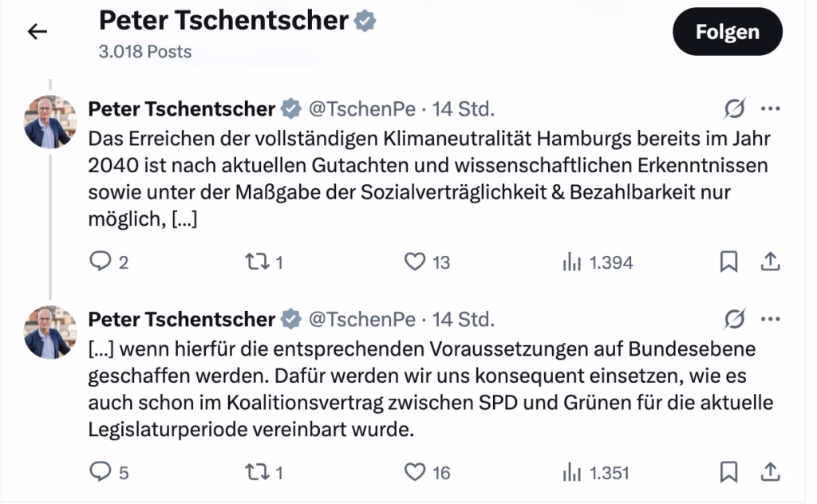Bookmark the second post

(728, 473)
